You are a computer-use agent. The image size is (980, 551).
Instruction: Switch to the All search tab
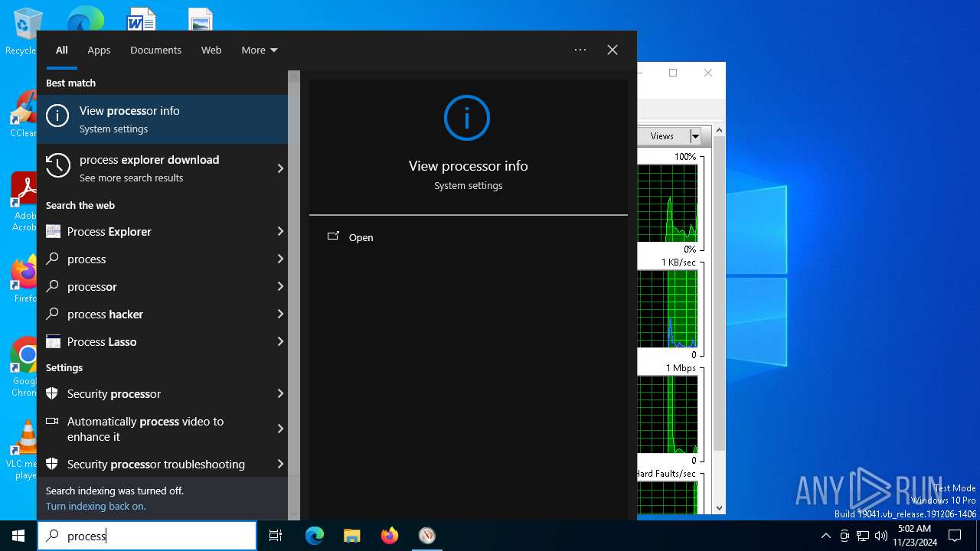[x=62, y=50]
